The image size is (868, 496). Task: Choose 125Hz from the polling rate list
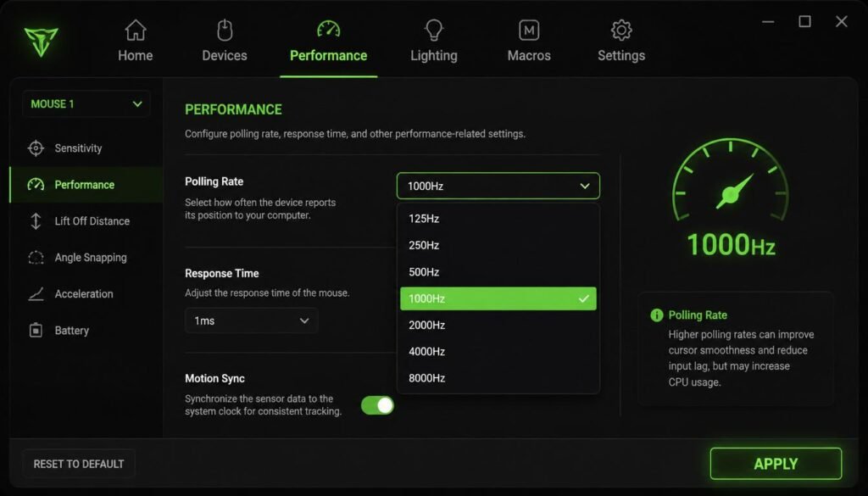(x=498, y=219)
